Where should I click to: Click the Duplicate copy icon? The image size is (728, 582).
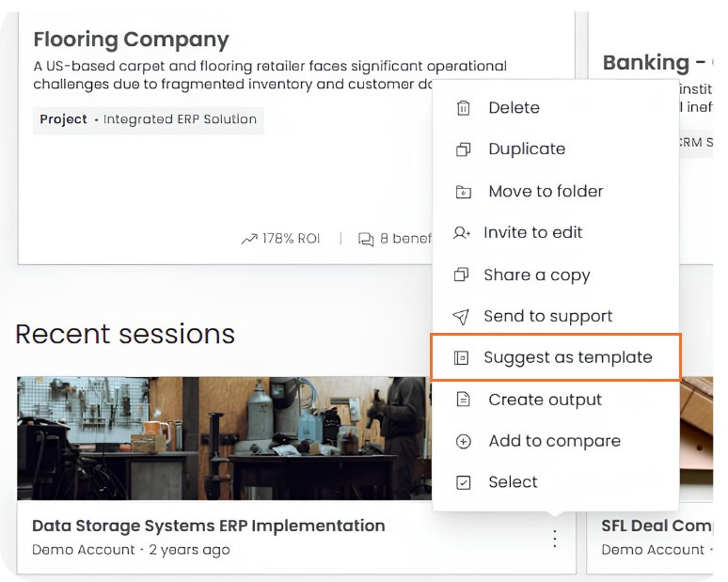tap(463, 149)
